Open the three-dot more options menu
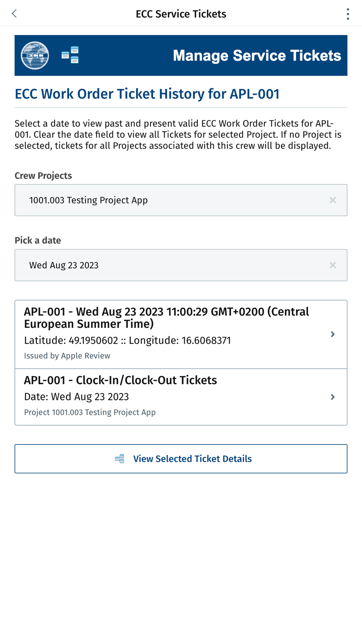The height and width of the screenshot is (644, 362). pos(348,14)
